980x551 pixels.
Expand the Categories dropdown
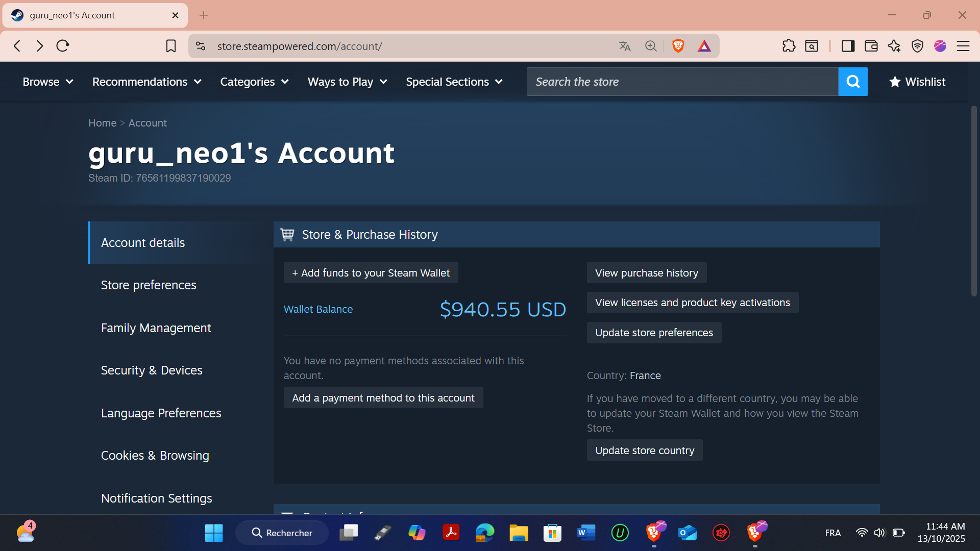(254, 82)
